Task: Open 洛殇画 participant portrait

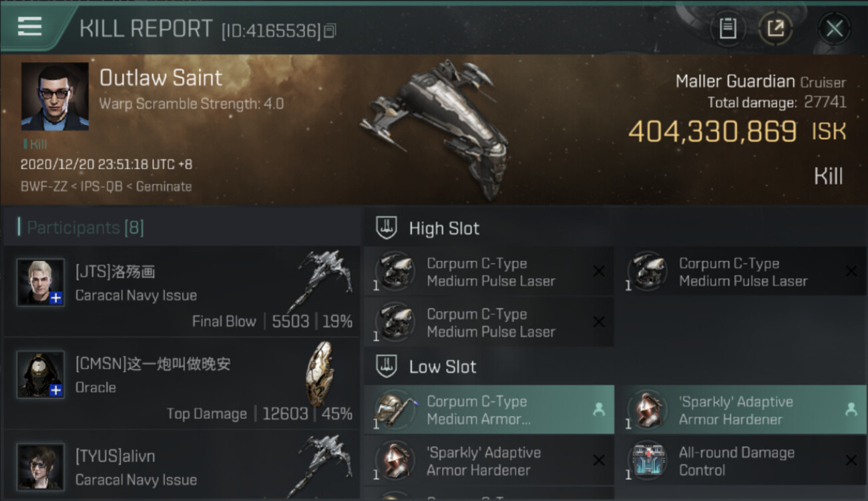Action: [x=41, y=283]
